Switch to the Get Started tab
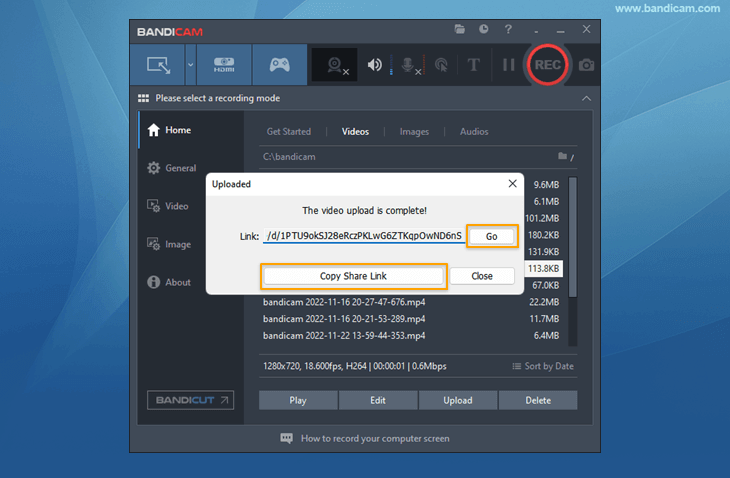 point(289,132)
